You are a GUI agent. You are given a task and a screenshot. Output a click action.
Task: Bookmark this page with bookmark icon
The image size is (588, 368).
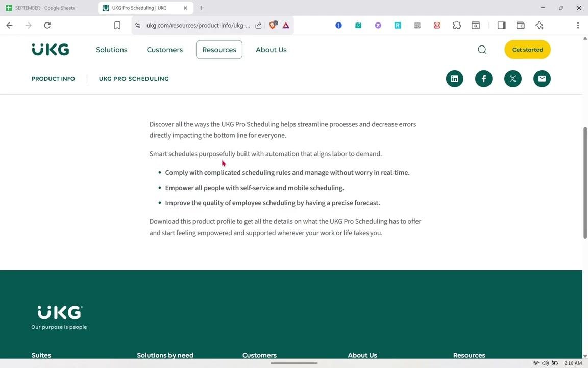117,25
